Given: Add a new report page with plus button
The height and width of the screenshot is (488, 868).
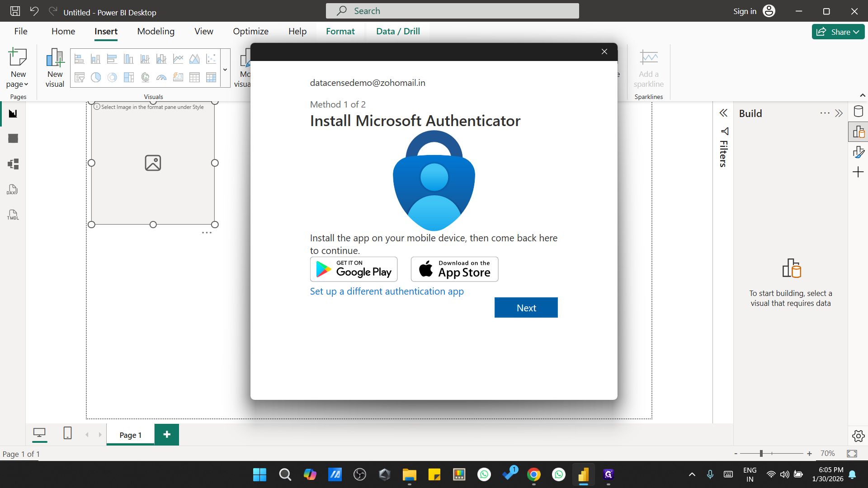Looking at the screenshot, I should [166, 434].
